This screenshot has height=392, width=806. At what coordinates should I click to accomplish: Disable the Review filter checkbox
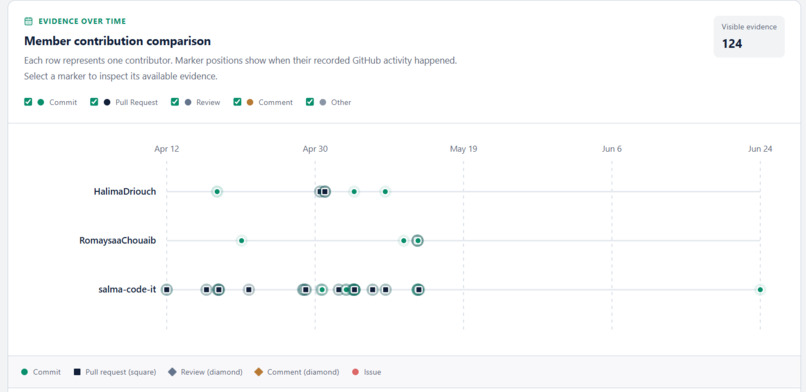click(175, 102)
